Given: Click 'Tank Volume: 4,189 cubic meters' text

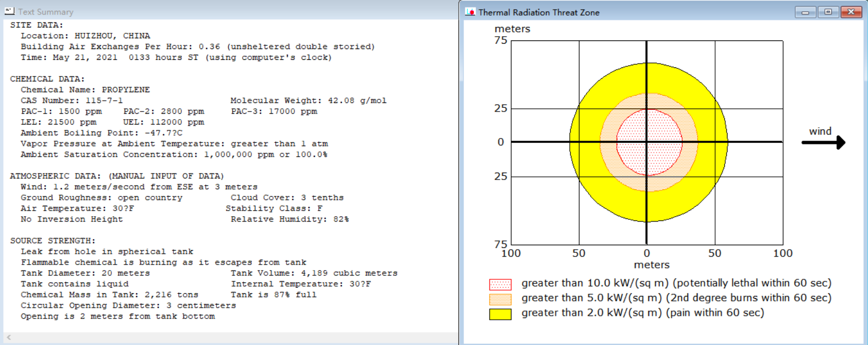Looking at the screenshot, I should pos(314,273).
